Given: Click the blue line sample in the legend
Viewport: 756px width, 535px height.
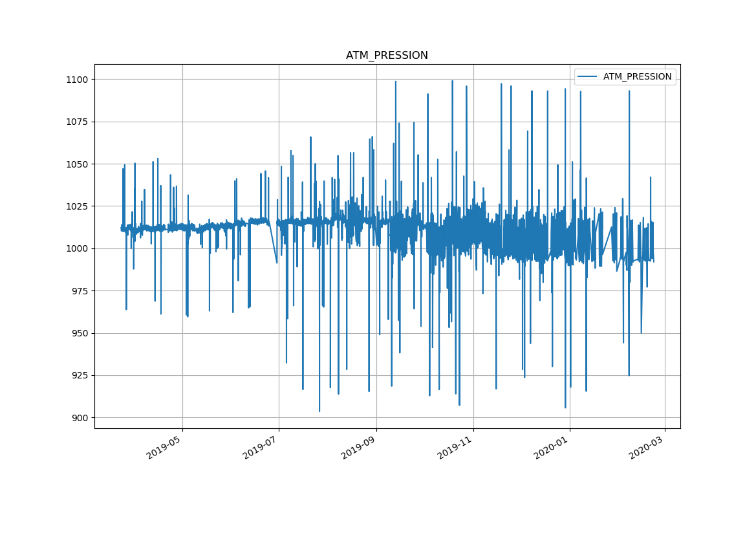Looking at the screenshot, I should tap(587, 77).
